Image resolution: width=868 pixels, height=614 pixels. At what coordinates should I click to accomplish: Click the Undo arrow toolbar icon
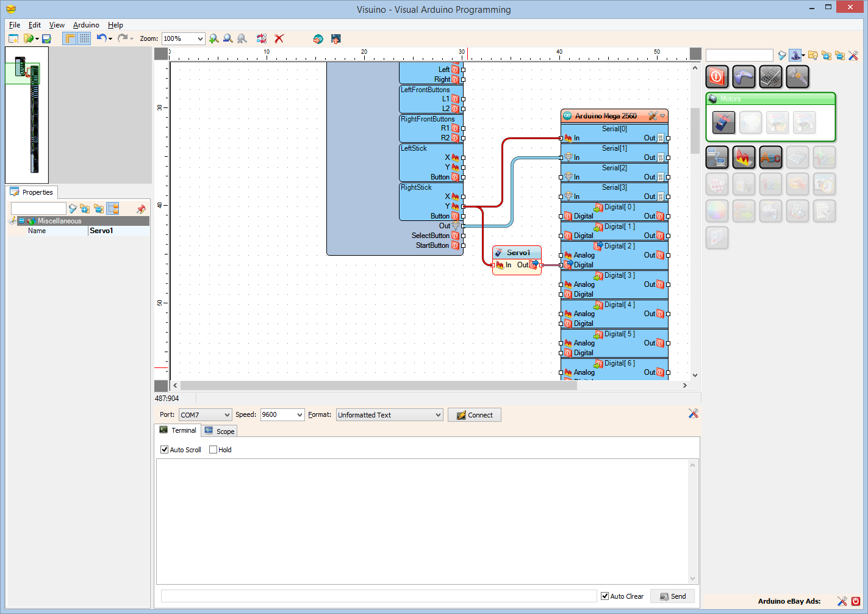101,38
